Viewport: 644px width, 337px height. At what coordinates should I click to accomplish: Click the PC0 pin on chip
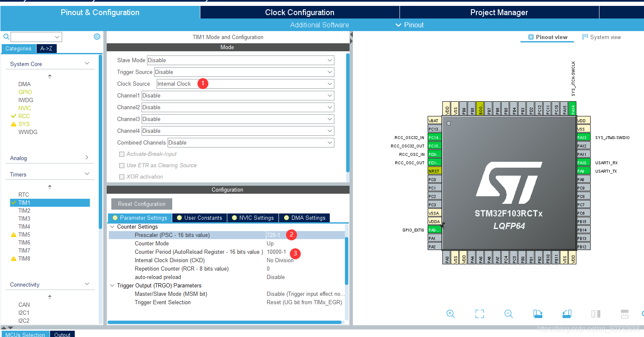point(434,179)
